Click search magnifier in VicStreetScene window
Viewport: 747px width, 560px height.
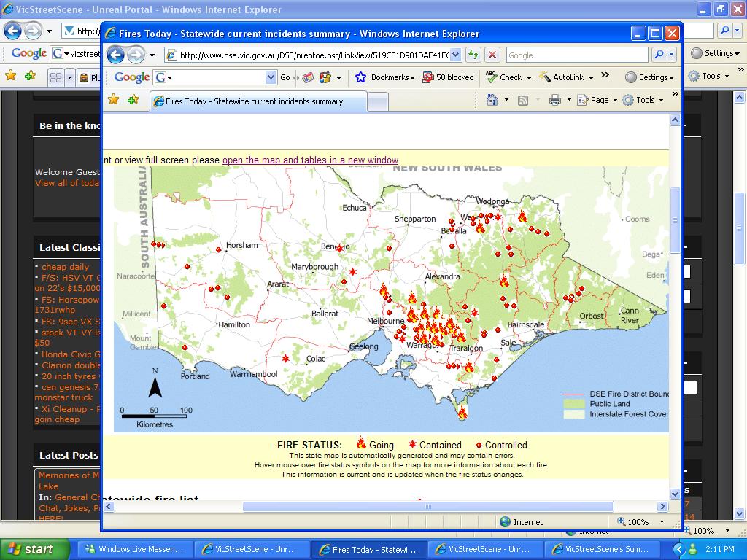pyautogui.click(x=724, y=31)
